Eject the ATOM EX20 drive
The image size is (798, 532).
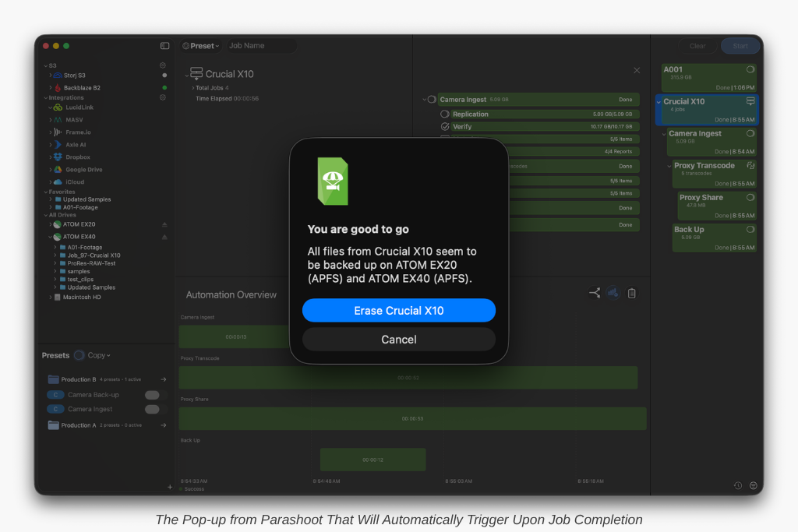point(164,224)
